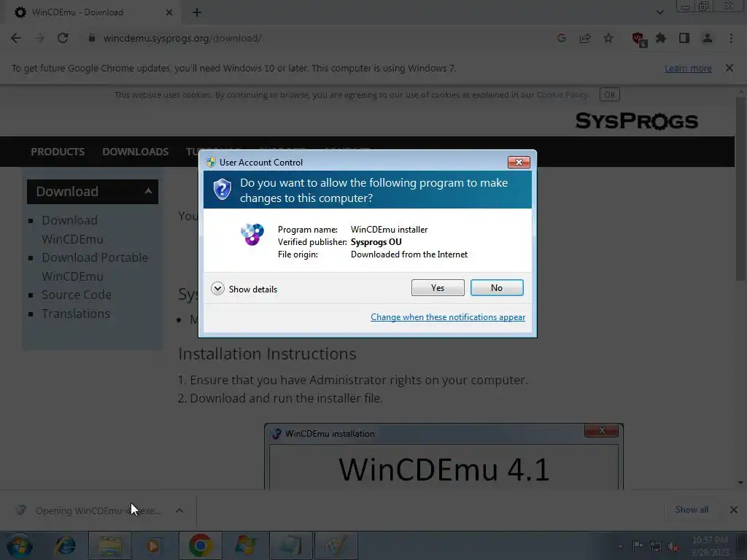
Task: Open DOWNLOADS menu
Action: click(x=135, y=152)
